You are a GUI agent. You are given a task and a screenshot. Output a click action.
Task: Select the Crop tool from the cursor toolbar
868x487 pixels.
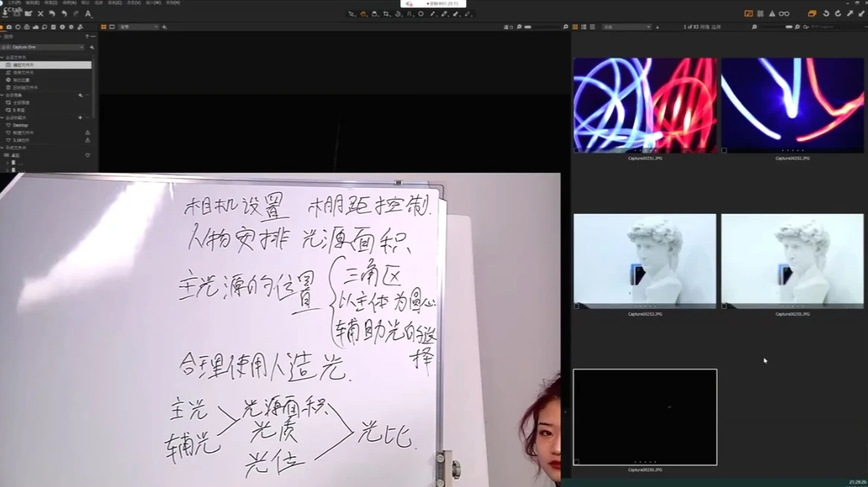coord(387,13)
